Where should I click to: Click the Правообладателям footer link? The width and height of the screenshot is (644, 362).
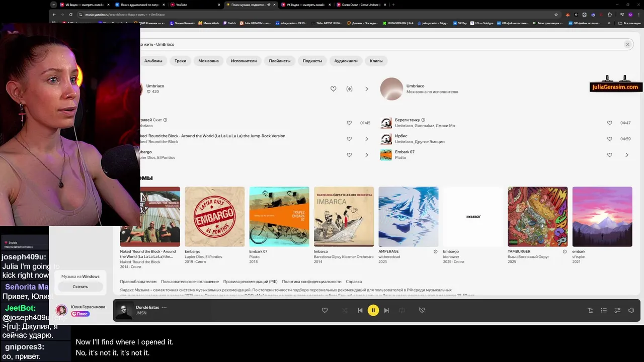click(x=138, y=282)
